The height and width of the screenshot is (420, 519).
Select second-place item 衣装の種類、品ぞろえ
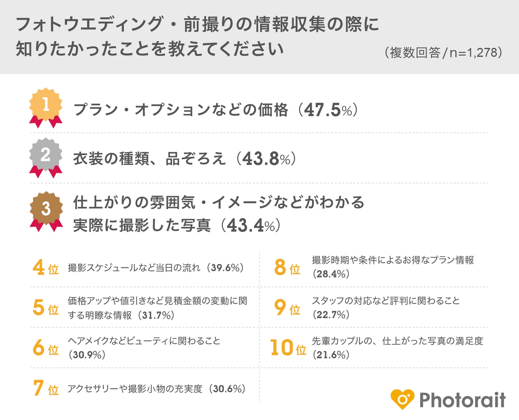(x=149, y=159)
